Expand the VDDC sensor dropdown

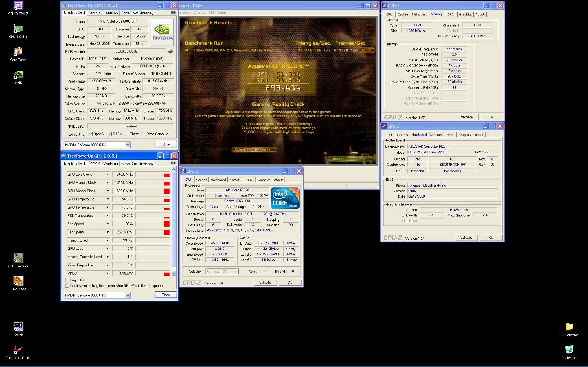tap(108, 273)
